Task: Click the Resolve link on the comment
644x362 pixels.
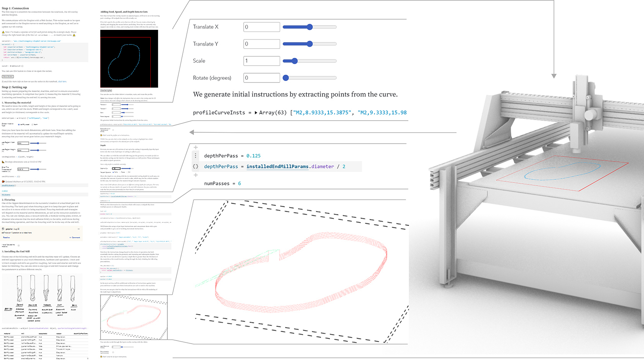Action: click(6, 237)
